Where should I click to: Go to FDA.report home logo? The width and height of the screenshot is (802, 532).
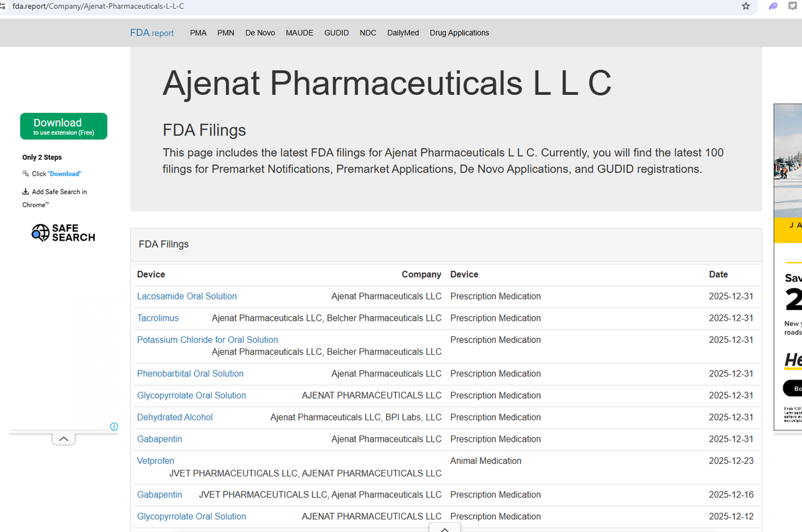(x=152, y=33)
